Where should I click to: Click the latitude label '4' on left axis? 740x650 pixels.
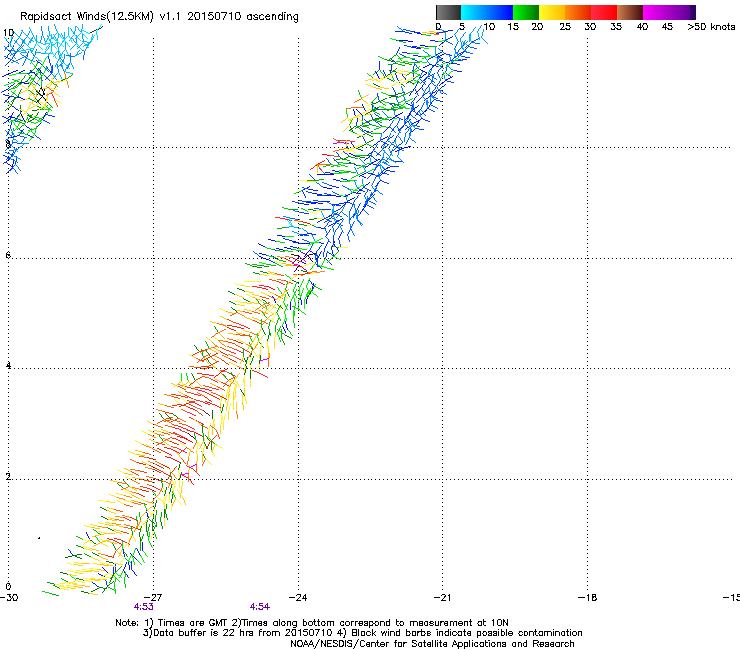coord(8,365)
